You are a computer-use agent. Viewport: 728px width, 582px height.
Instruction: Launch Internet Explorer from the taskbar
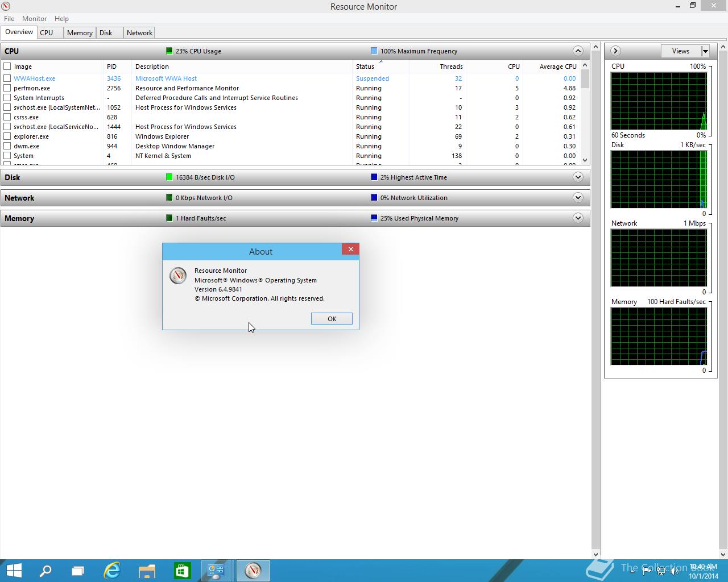click(x=112, y=570)
